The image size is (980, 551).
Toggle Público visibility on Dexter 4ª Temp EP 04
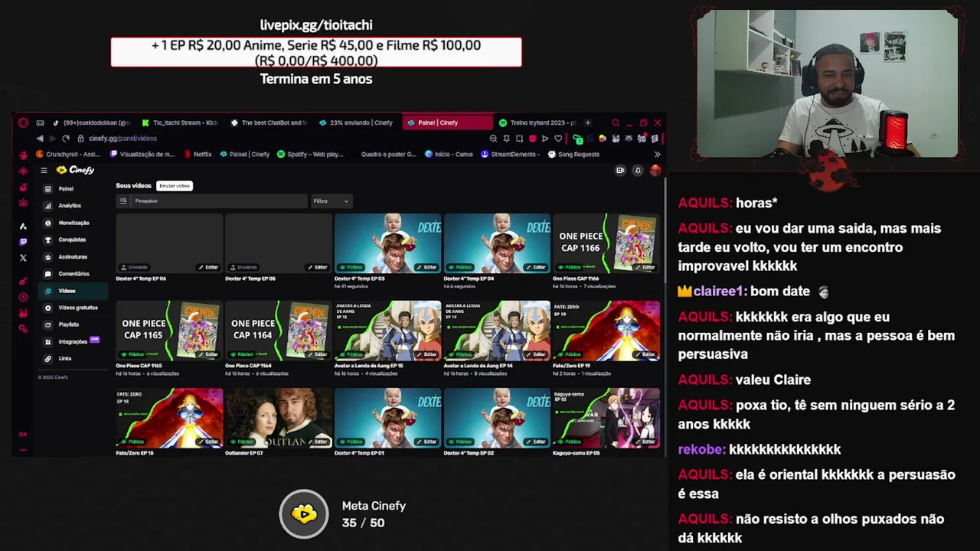[461, 267]
